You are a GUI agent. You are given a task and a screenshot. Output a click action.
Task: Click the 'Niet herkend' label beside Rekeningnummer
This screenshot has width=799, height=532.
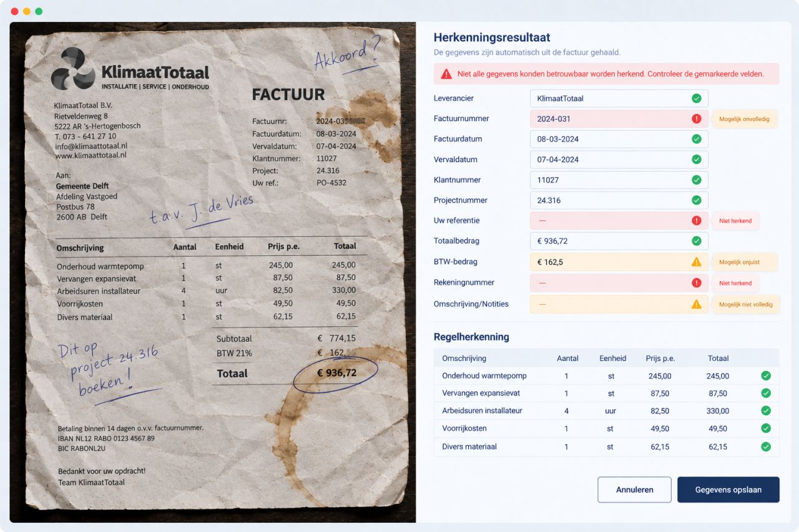735,283
